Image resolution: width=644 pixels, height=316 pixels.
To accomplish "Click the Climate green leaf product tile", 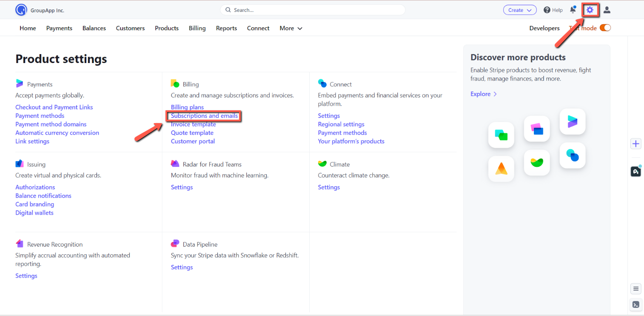I will tap(537, 162).
